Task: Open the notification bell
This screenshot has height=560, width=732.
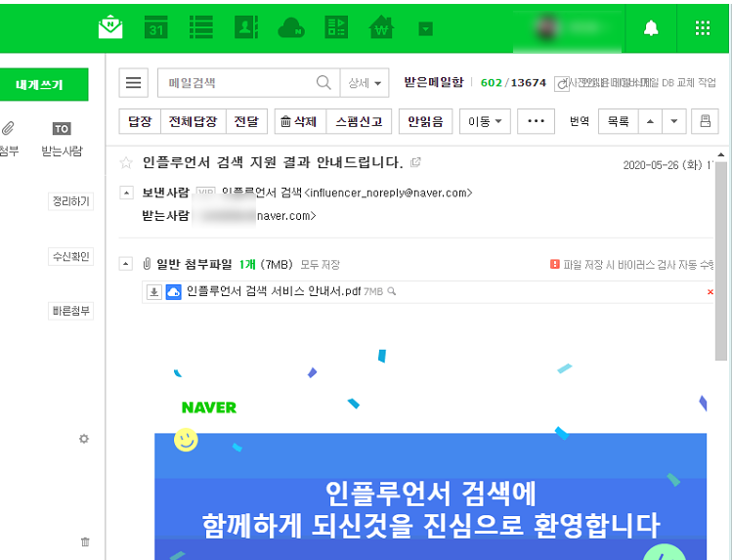Action: pos(651,28)
